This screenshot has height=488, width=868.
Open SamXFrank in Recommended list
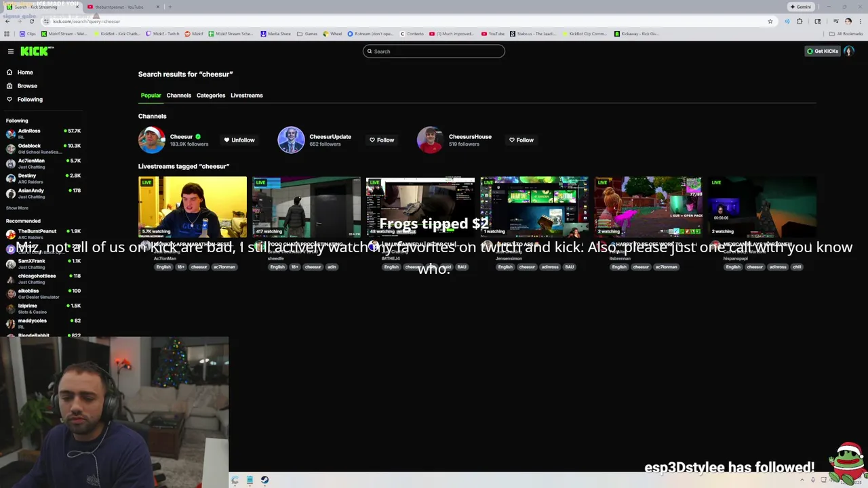pos(43,264)
